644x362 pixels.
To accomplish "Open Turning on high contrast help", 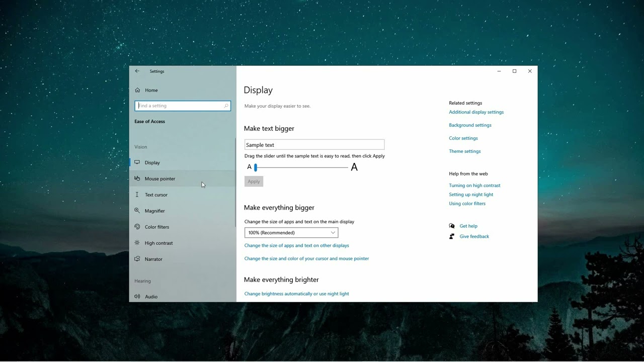I will click(474, 186).
